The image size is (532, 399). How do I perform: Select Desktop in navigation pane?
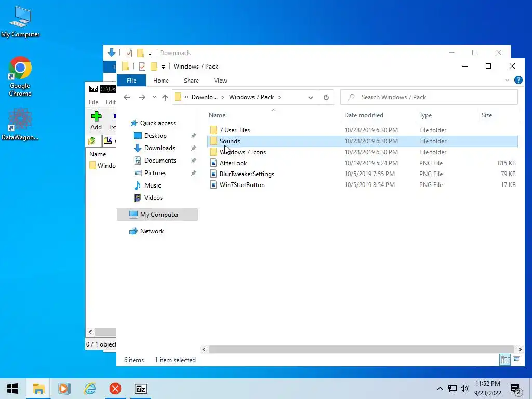(155, 136)
